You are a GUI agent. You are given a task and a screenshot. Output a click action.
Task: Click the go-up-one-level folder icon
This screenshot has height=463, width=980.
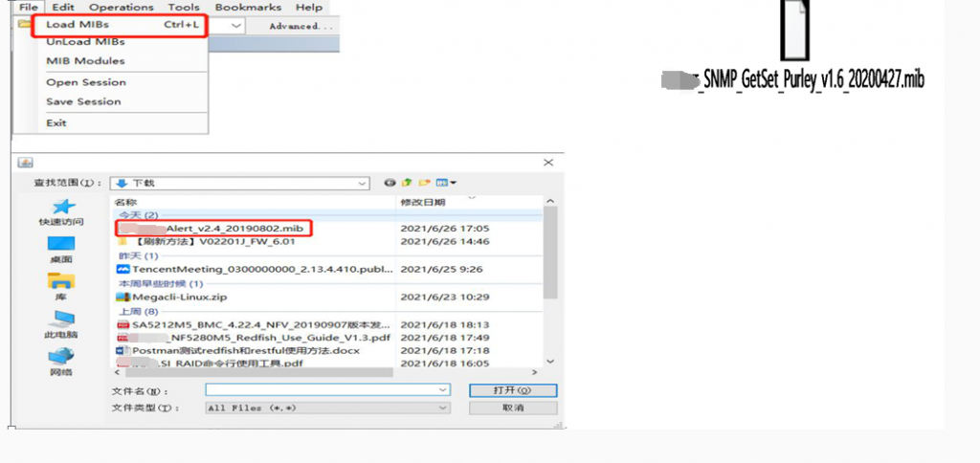pos(406,183)
